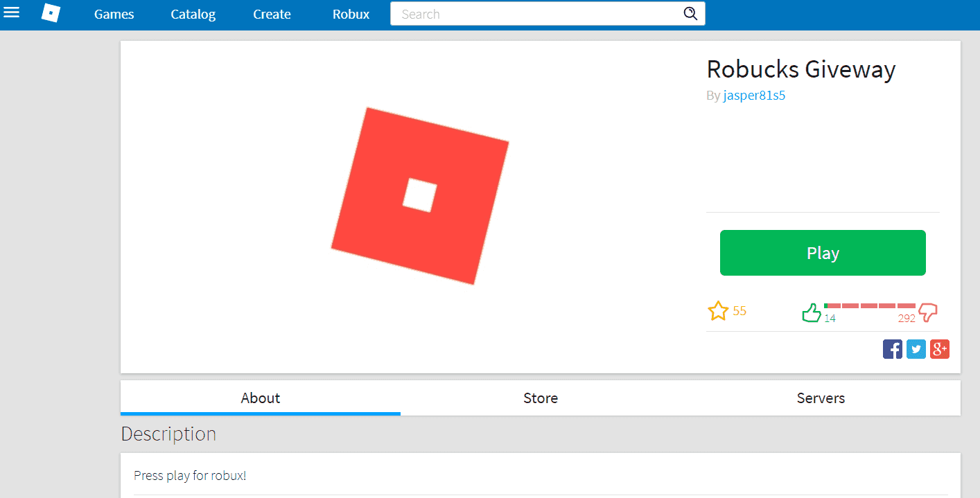Favorite the game with the star icon

coord(718,311)
